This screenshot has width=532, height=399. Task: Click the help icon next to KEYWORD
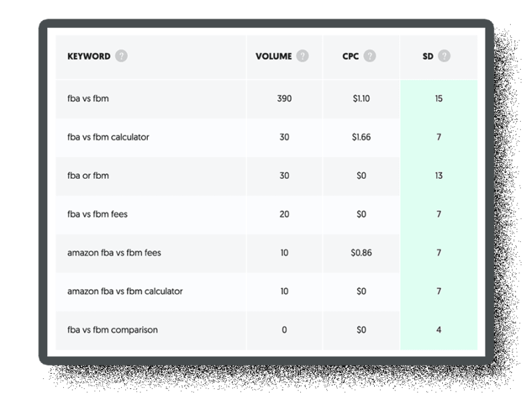(121, 56)
